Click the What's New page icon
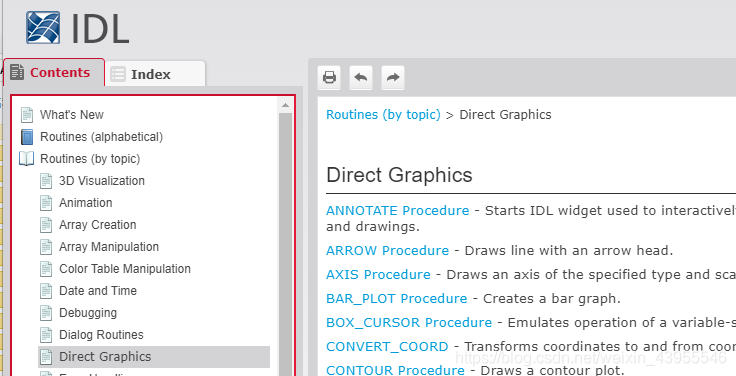 27,115
